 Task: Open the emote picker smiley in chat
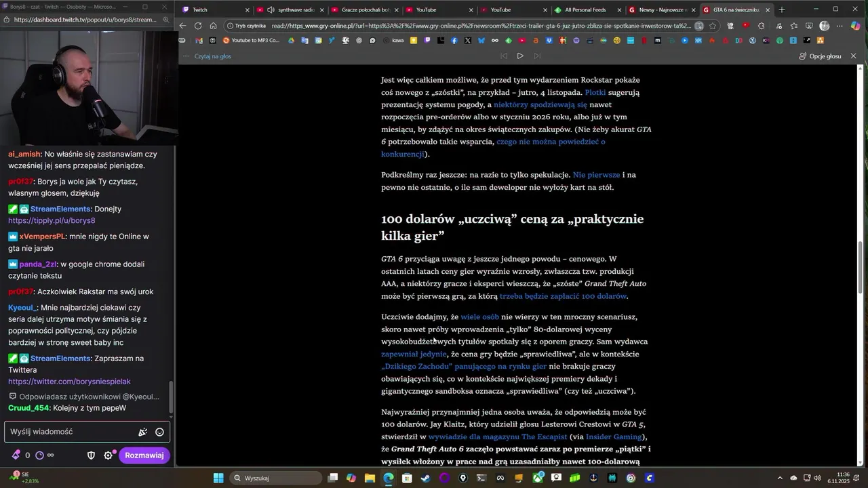(159, 432)
